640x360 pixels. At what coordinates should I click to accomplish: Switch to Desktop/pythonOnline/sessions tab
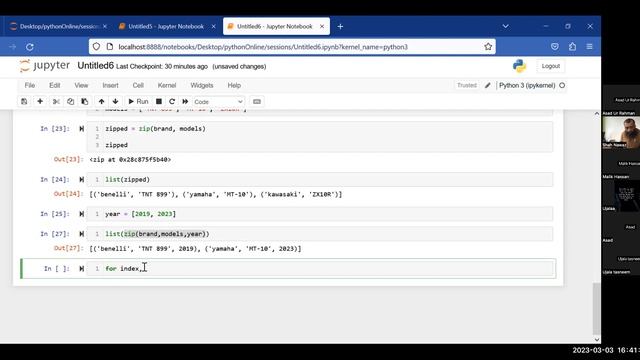coord(59,27)
